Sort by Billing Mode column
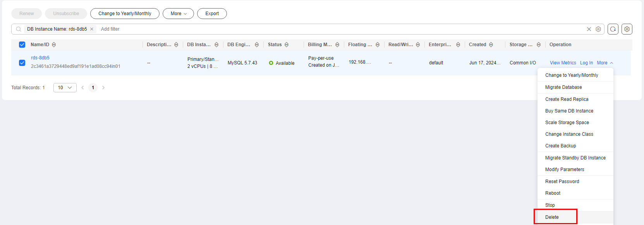 coord(337,45)
